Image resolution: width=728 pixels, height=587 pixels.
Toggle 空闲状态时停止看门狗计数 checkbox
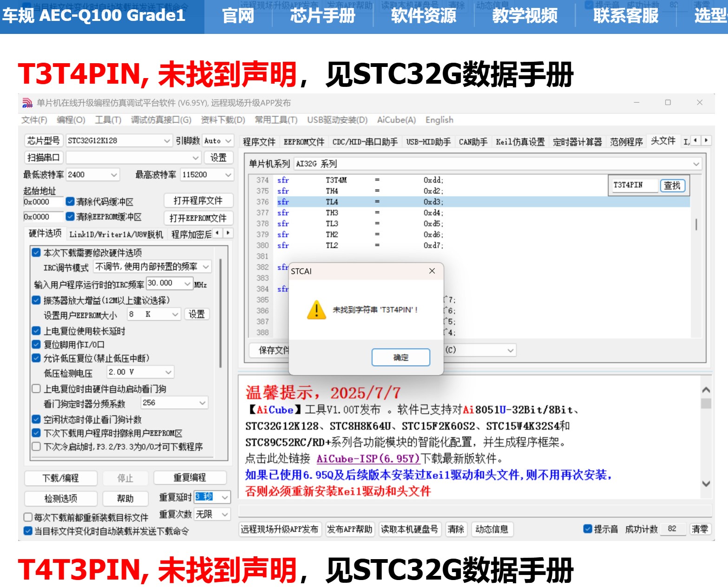(x=36, y=419)
